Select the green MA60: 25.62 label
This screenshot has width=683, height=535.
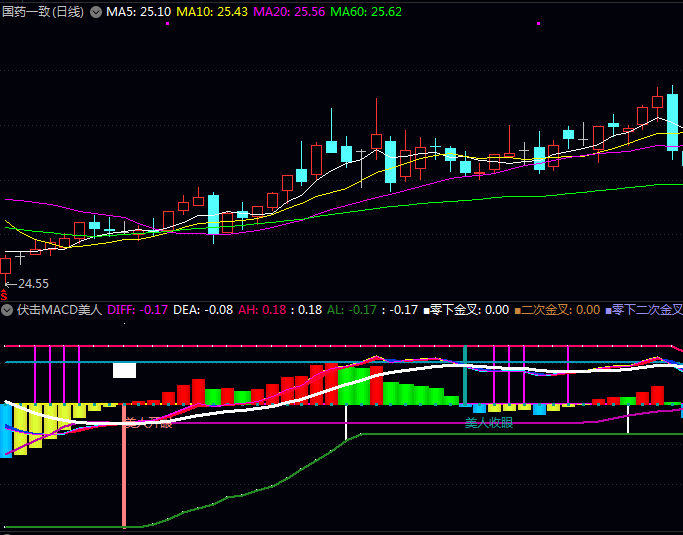point(365,11)
